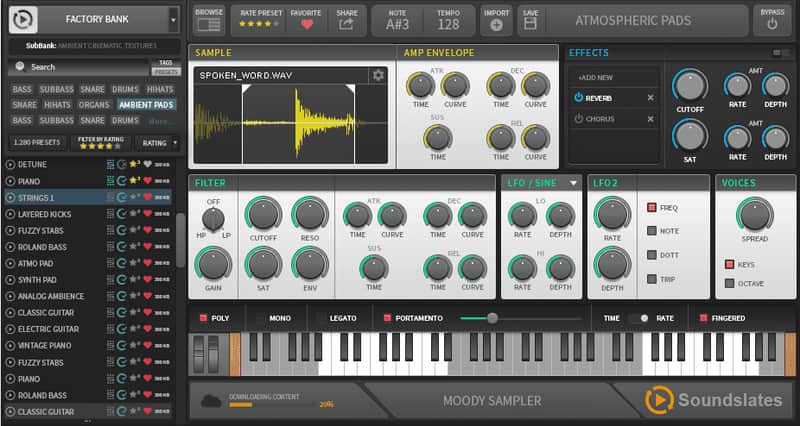Open sample settings gear icon

378,76
